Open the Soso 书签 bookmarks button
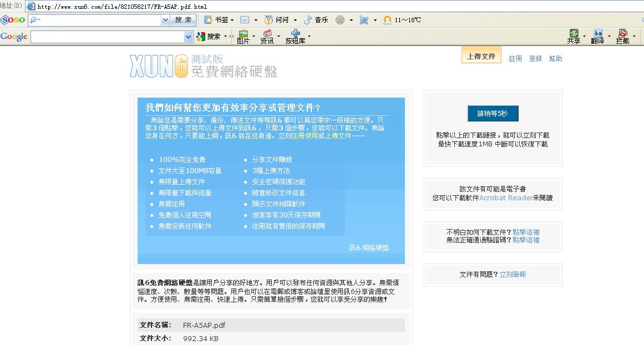This screenshot has width=644, height=345. 216,20
